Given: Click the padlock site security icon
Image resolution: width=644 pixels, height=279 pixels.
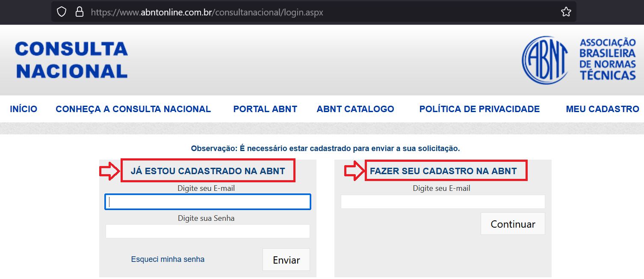Looking at the screenshot, I should (x=79, y=12).
